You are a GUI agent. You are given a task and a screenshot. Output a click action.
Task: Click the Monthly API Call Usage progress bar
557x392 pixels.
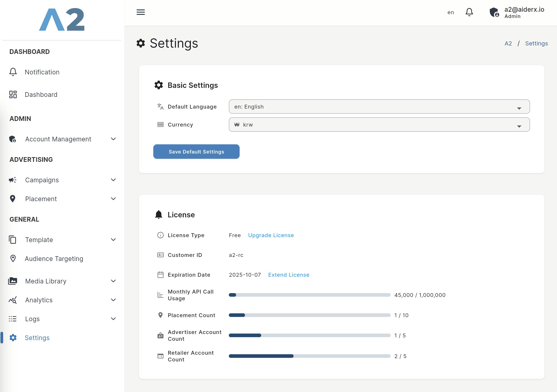310,295
